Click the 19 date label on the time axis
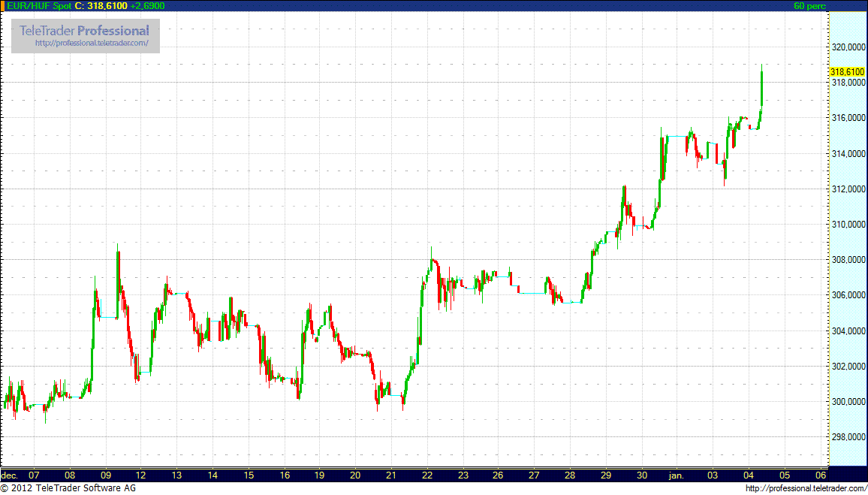868x495 pixels. pyautogui.click(x=320, y=475)
